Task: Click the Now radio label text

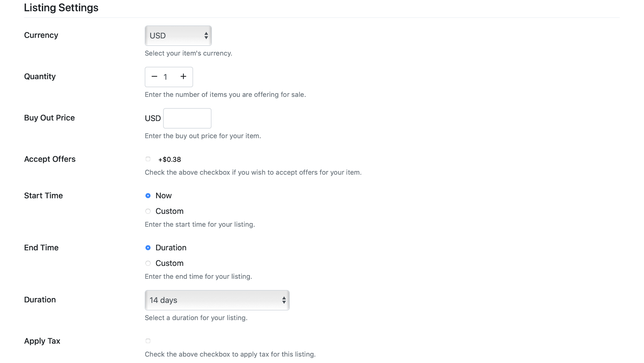Action: coord(164,196)
